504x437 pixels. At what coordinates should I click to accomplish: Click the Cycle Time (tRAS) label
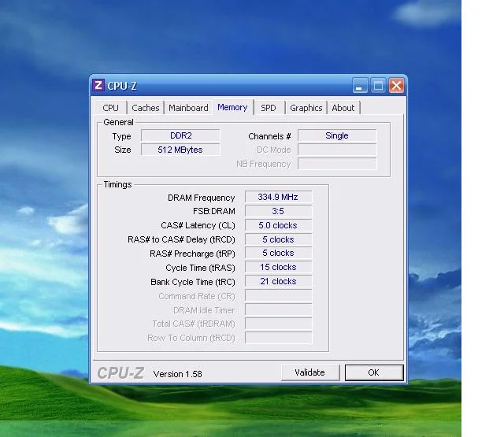(200, 268)
